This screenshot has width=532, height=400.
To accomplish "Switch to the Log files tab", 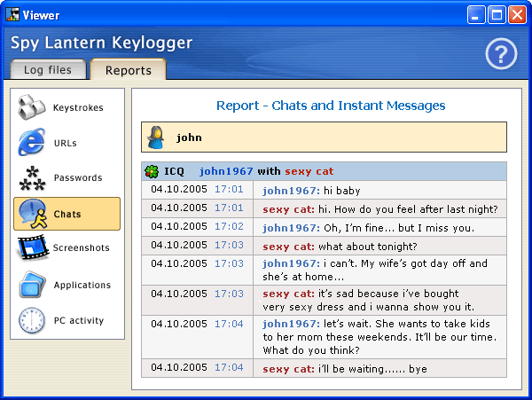I will (x=48, y=69).
